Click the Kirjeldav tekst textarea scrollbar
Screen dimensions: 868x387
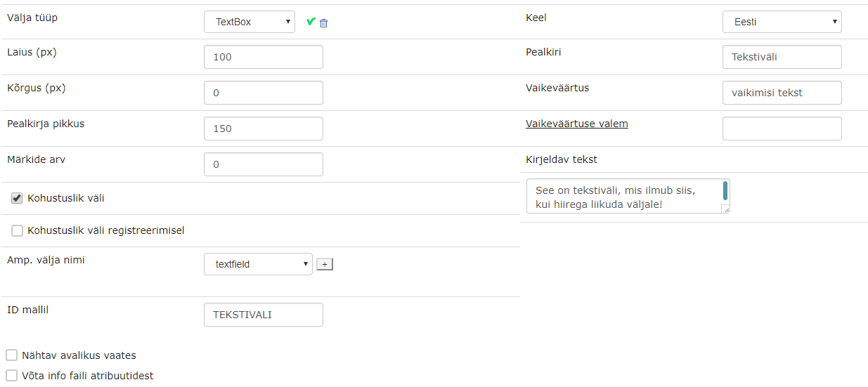tap(725, 191)
